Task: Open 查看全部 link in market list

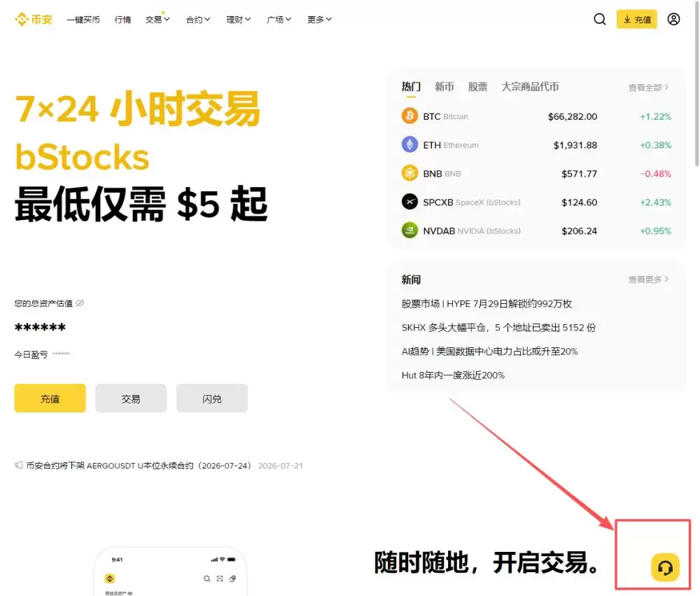Action: [x=648, y=88]
